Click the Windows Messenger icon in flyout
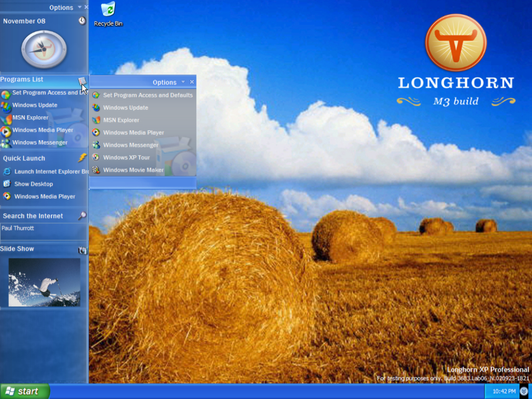 pyautogui.click(x=96, y=145)
